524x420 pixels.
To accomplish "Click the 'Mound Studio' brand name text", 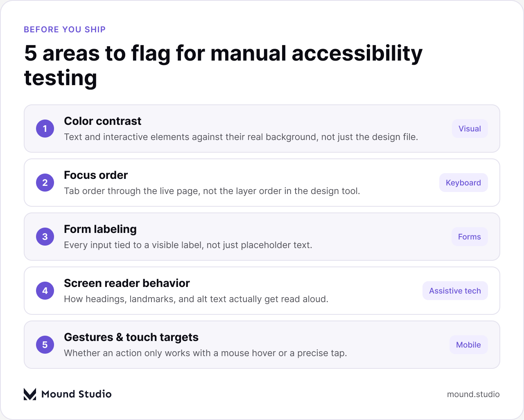I will [77, 394].
